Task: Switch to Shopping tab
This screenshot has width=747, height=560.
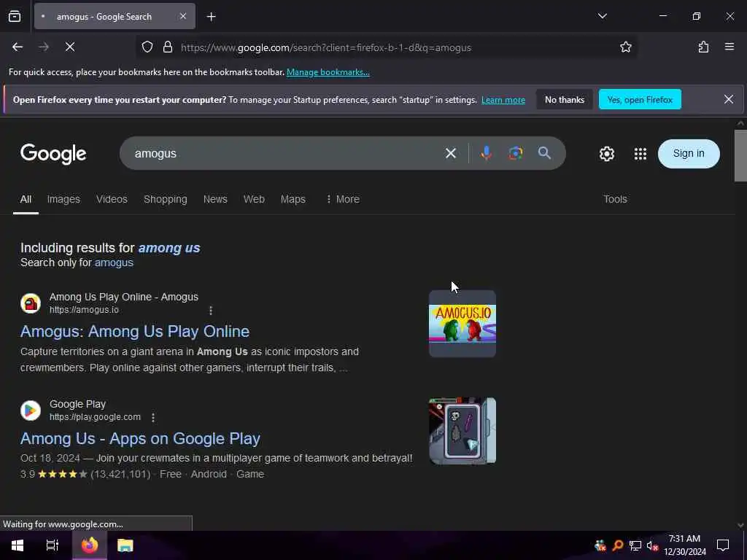Action: (166, 200)
